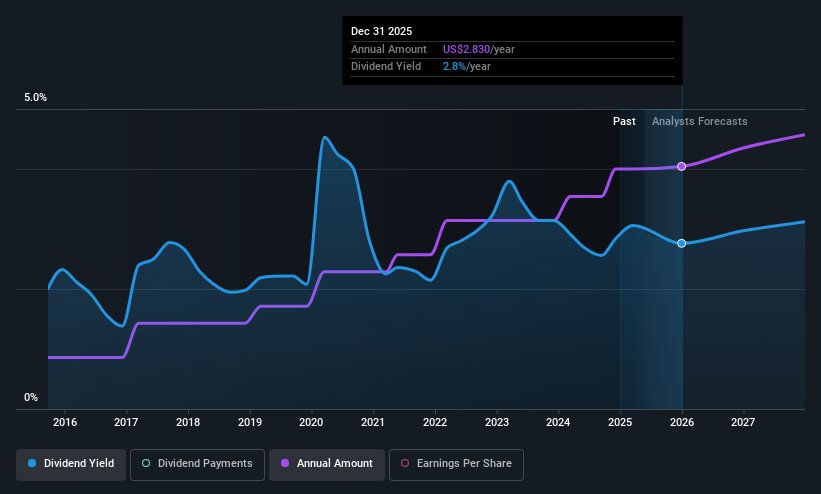
Task: Select the blue Dividend Yield data point marker
Action: coord(681,243)
